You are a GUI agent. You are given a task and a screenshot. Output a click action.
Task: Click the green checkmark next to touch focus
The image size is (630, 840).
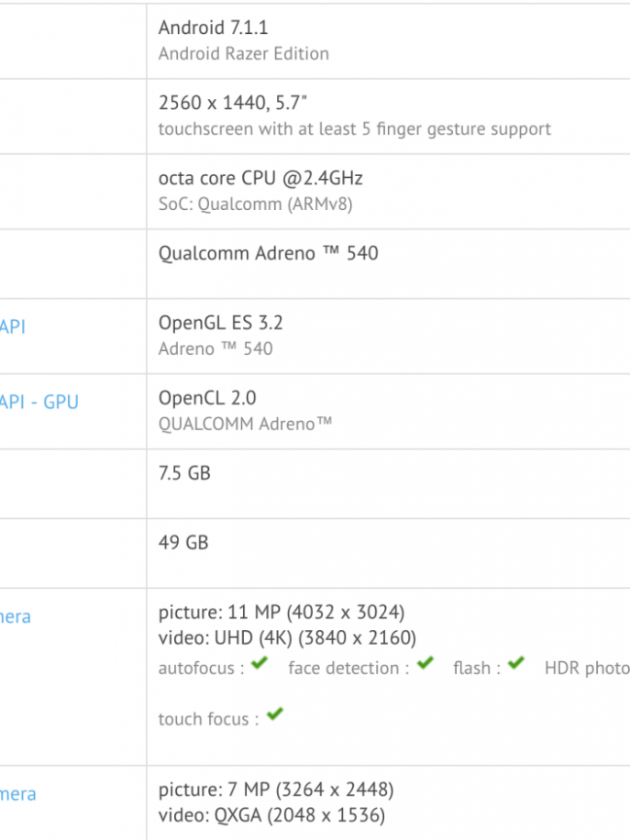(274, 714)
